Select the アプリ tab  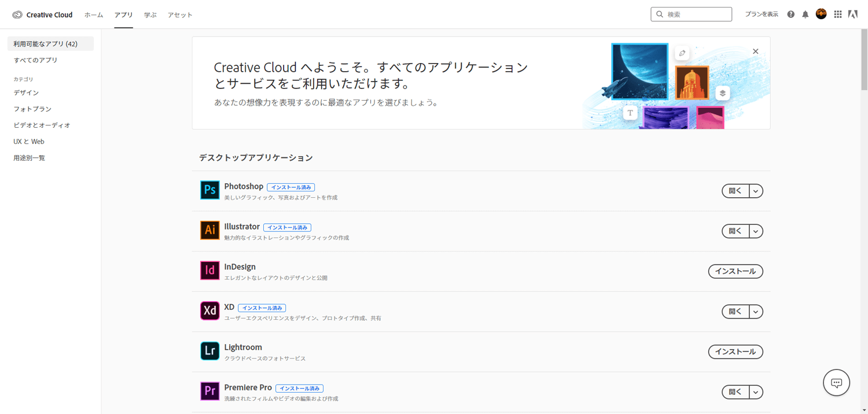123,15
